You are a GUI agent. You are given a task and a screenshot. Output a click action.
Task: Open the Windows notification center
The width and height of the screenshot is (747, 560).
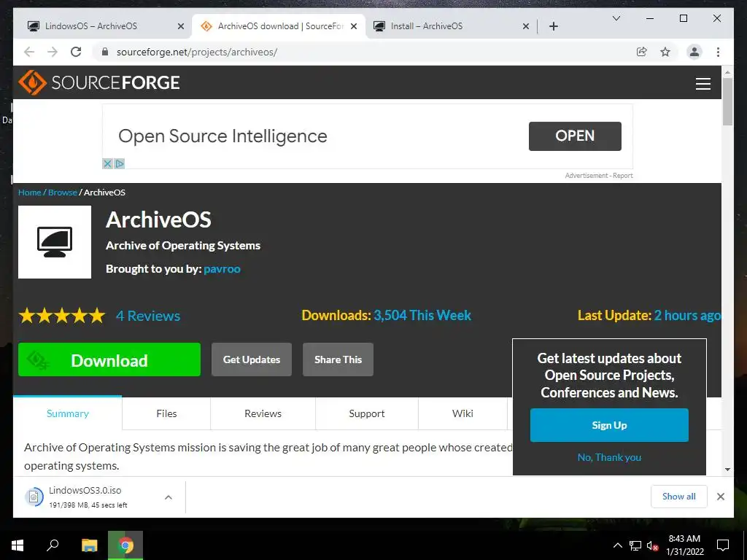tap(723, 545)
